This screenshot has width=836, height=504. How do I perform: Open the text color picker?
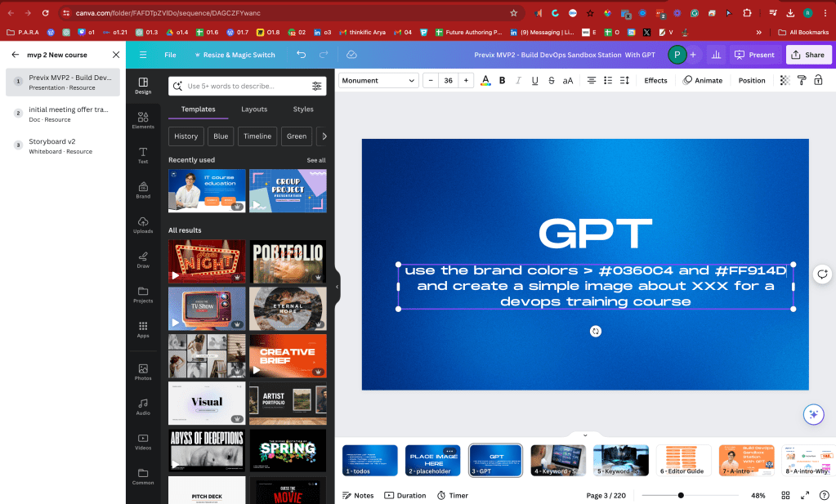click(x=485, y=80)
